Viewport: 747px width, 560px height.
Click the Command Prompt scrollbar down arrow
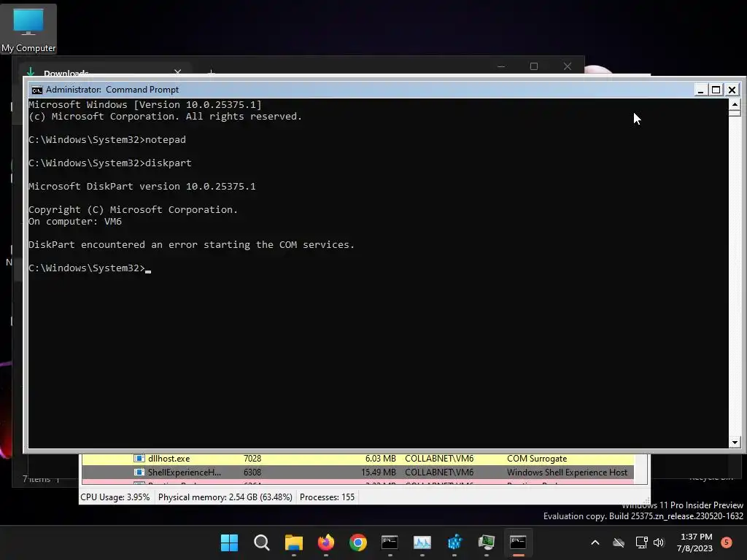point(735,443)
